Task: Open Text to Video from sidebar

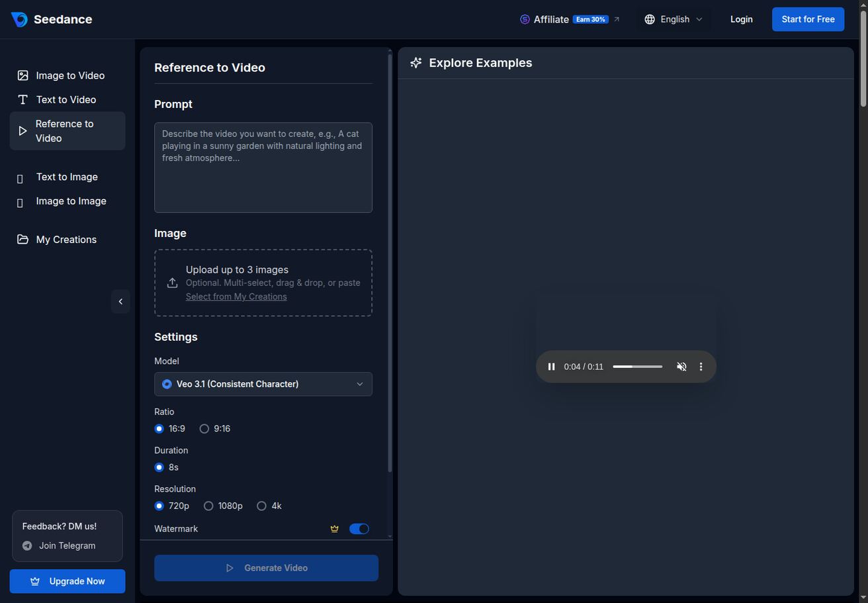Action: 67,99
